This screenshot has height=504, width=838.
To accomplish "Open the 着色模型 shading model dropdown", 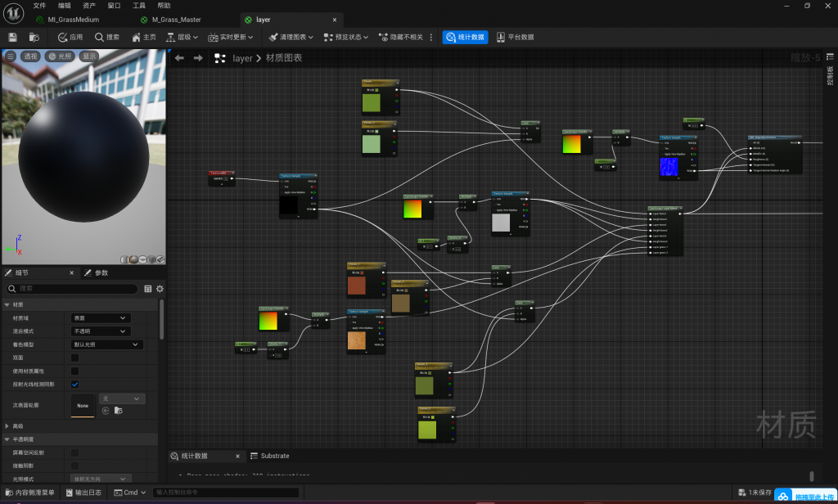I will pos(107,344).
